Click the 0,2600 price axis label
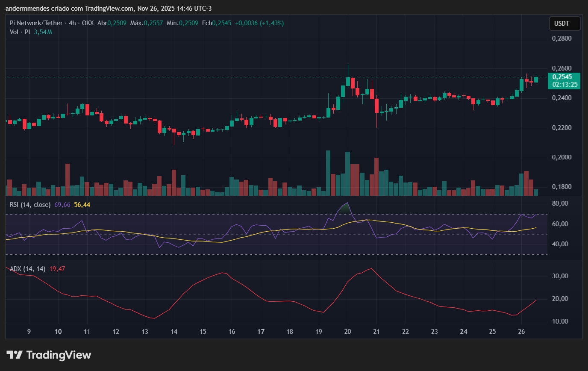Viewport: 588px width, 371px height. click(562, 68)
